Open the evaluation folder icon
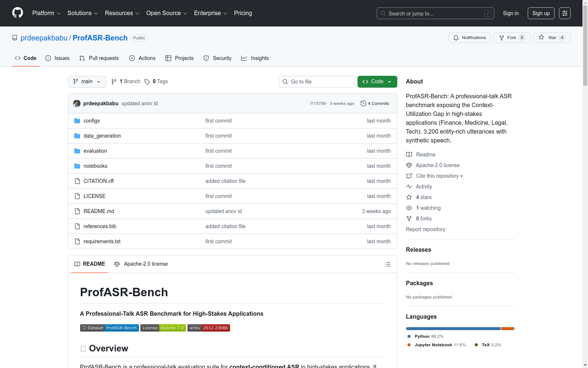Image resolution: width=588 pixels, height=368 pixels. [77, 151]
